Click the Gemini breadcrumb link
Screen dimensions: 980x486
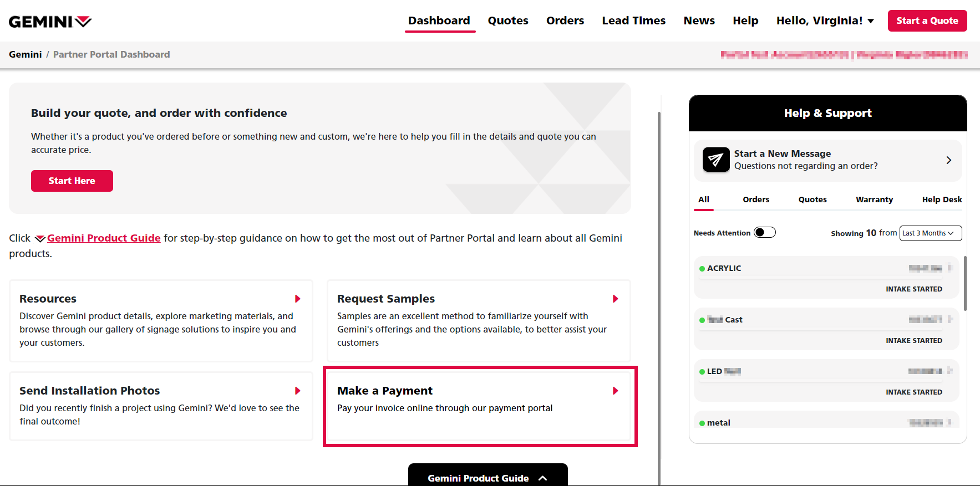(x=26, y=54)
